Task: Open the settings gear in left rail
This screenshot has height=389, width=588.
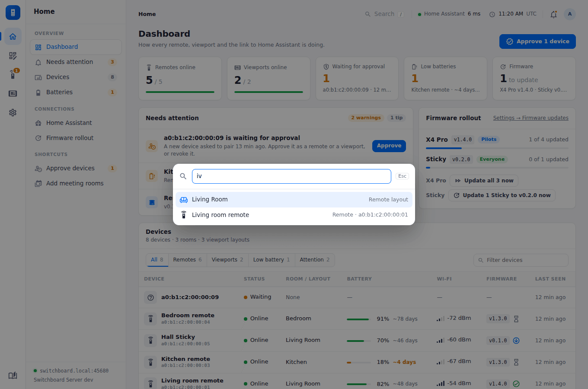Action: point(13,113)
